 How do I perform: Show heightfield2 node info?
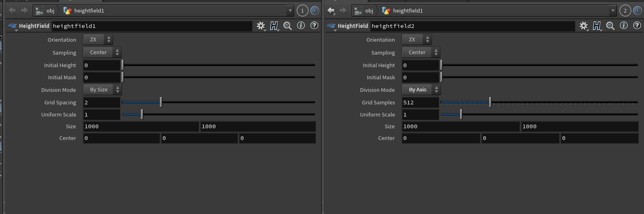click(624, 25)
